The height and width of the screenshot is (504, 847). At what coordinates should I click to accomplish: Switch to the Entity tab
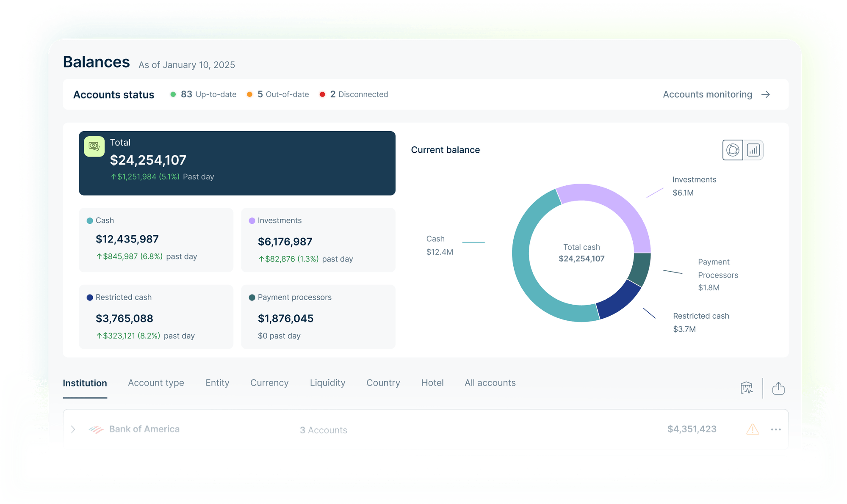tap(217, 383)
